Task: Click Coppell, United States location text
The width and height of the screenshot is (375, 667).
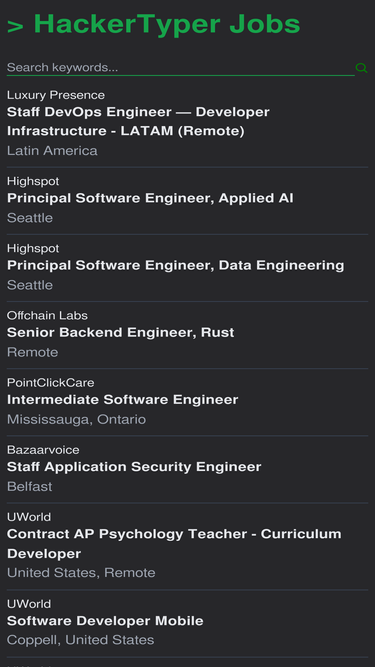Action: 80,640
